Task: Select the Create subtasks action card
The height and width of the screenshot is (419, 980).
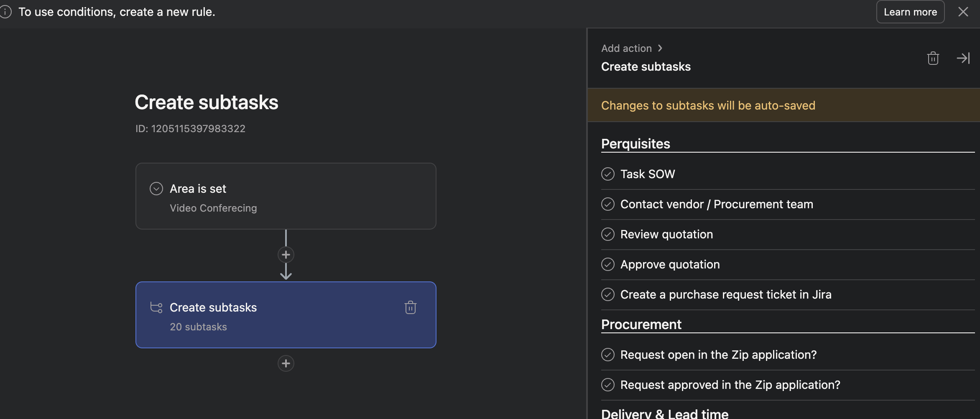Action: tap(286, 315)
